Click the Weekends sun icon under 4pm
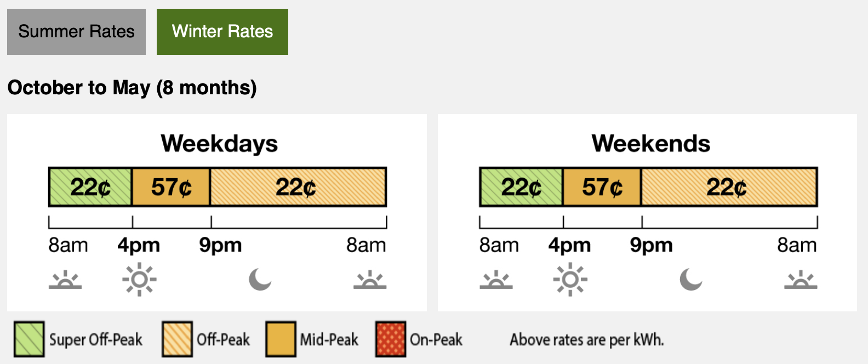 coord(570,279)
